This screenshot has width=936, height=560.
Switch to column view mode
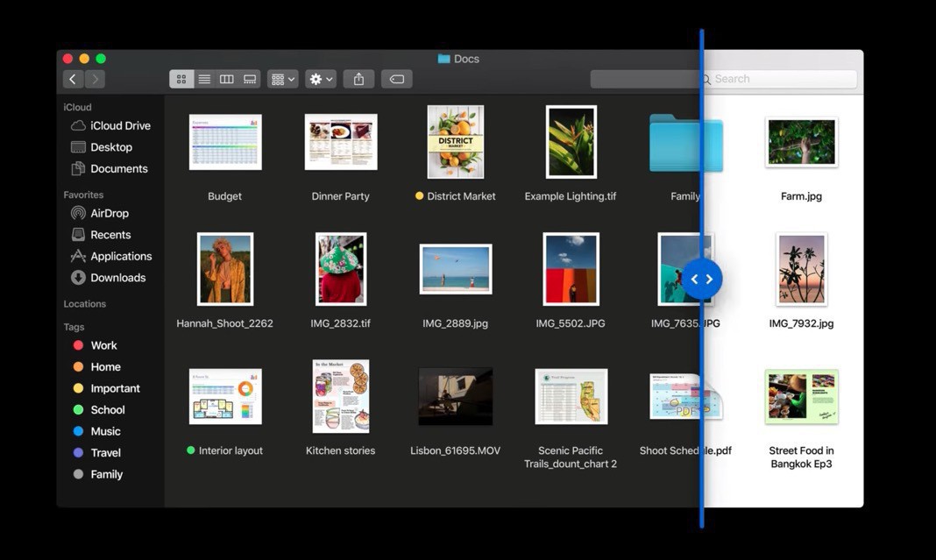227,80
